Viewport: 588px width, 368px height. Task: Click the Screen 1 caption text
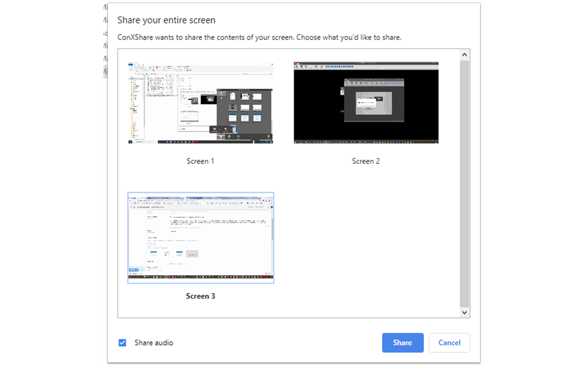point(200,161)
